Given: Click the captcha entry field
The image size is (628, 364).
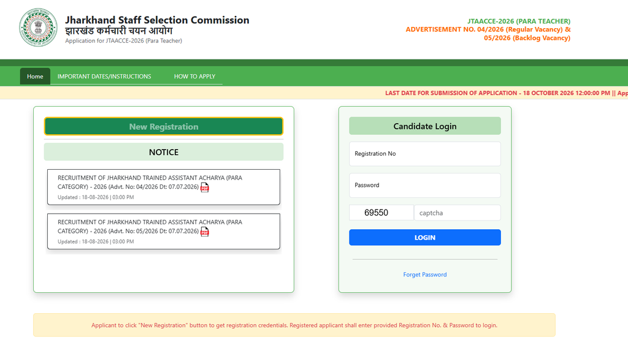Looking at the screenshot, I should click(x=458, y=213).
